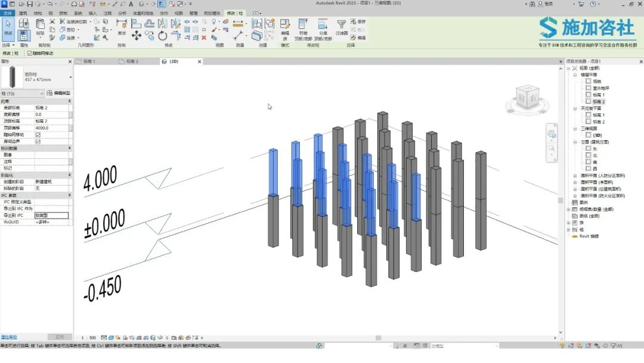Expand the 族 node in Project Browser
Image resolution: width=644 pixels, height=363 pixels.
(x=569, y=223)
